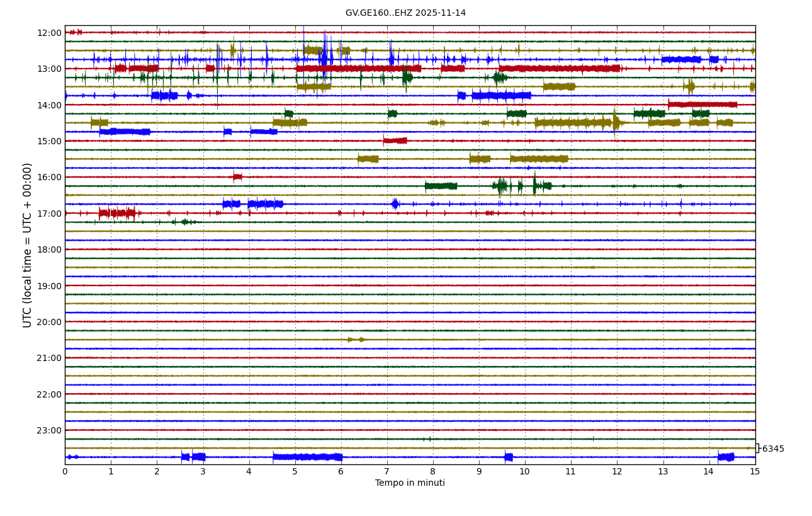Select the 14:00 hour label
The height and width of the screenshot is (516, 812).
[x=49, y=105]
